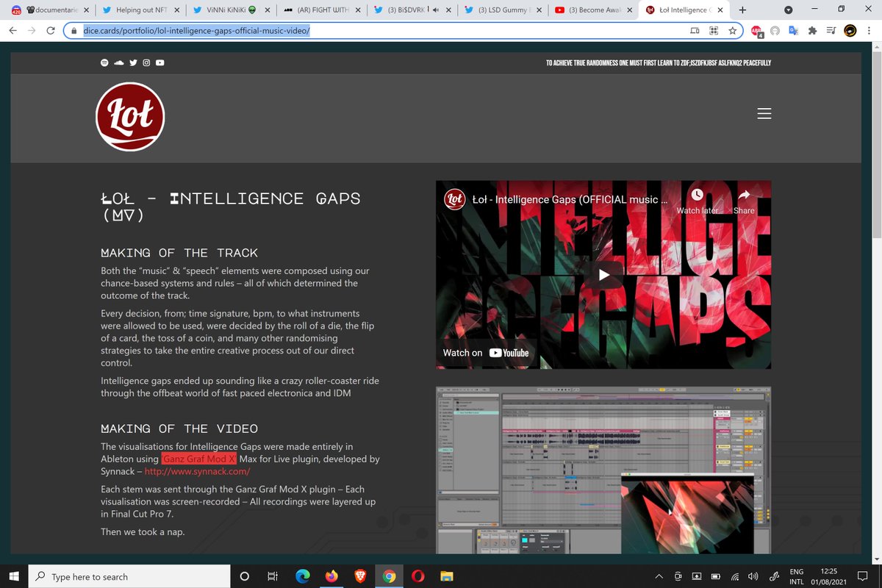Open the media control button
Screen dimensions: 882x588
point(831,31)
